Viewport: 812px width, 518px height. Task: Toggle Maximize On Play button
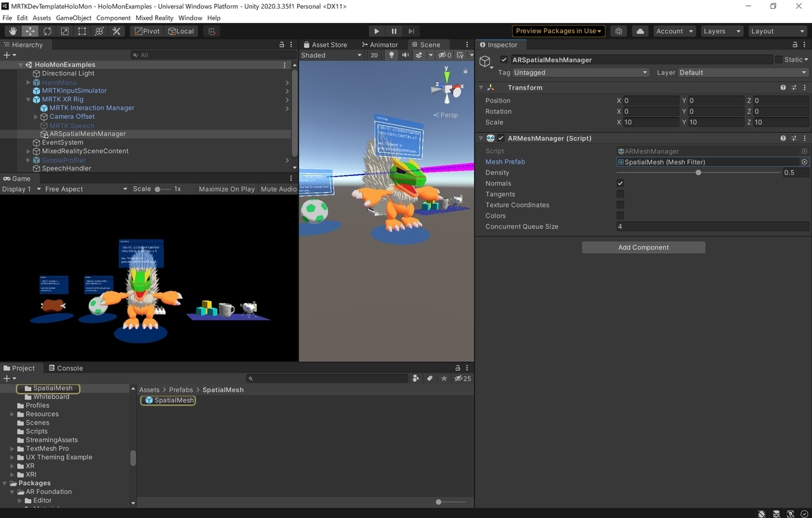pos(227,189)
